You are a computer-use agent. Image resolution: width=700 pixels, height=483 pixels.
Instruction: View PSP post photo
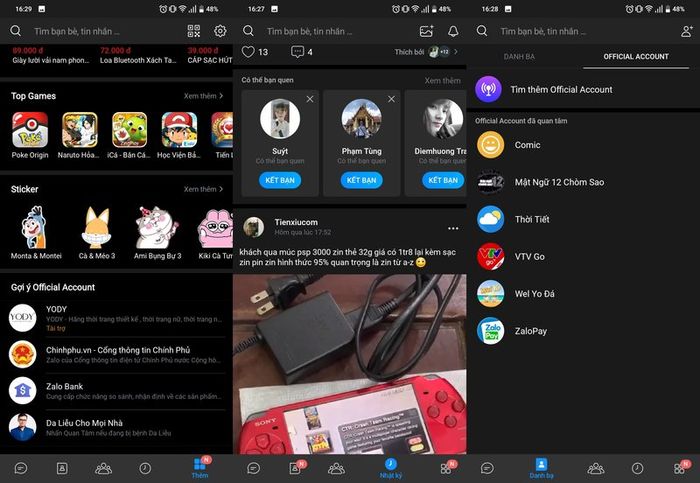point(350,364)
